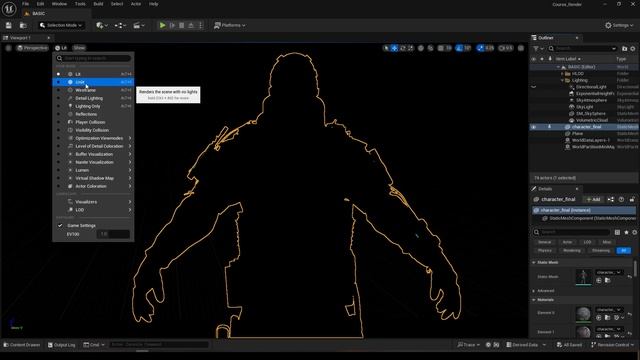Toggle grid snap in viewport toolbar
640x360 pixels.
(441, 48)
